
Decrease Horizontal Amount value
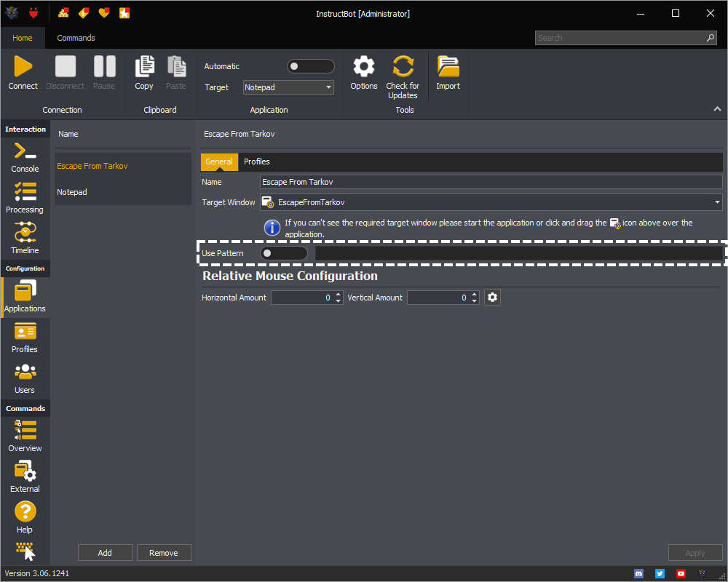[x=338, y=300]
